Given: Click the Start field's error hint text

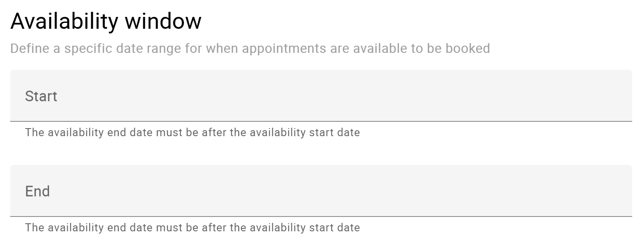Looking at the screenshot, I should pos(192,132).
